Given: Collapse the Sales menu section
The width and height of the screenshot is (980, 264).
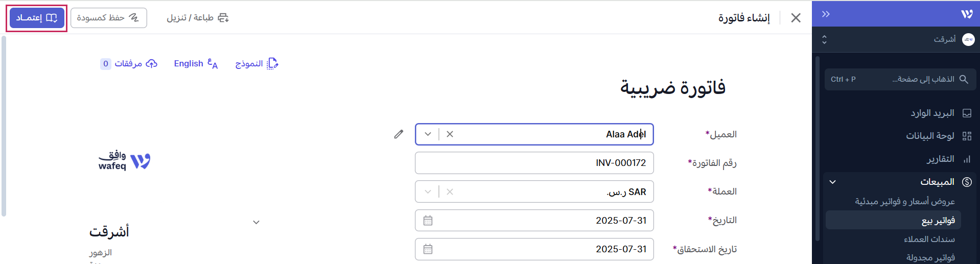Looking at the screenshot, I should (x=832, y=182).
